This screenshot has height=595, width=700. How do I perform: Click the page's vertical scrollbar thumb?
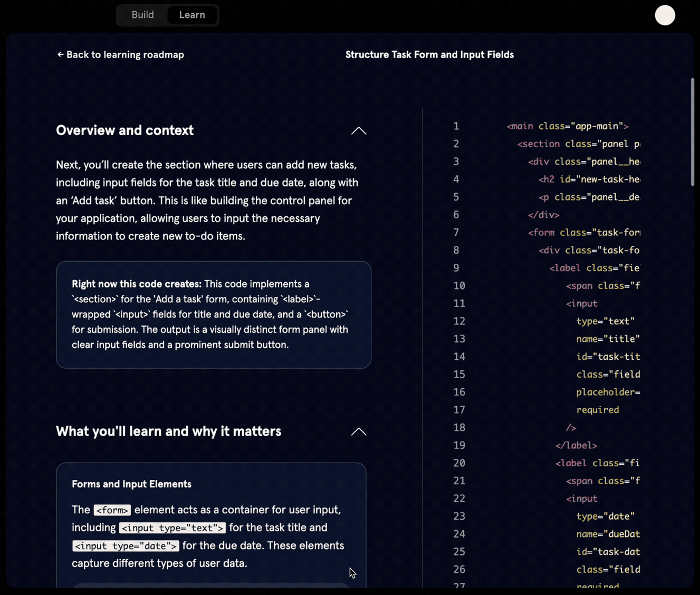pyautogui.click(x=692, y=132)
